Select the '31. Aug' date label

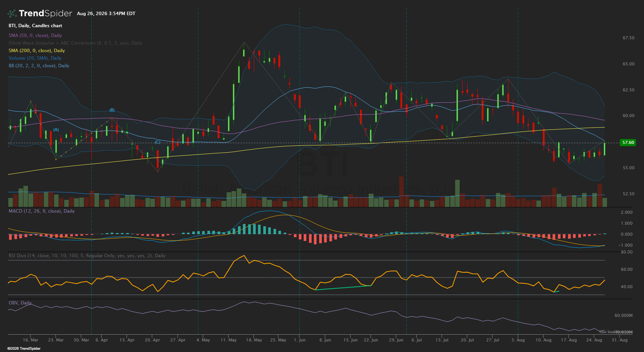(x=619, y=340)
